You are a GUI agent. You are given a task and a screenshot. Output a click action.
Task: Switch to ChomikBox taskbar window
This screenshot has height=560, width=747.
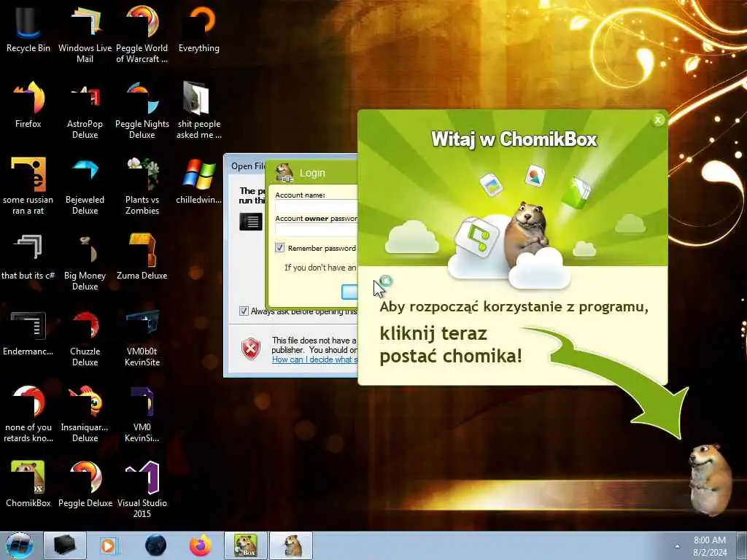pyautogui.click(x=247, y=545)
